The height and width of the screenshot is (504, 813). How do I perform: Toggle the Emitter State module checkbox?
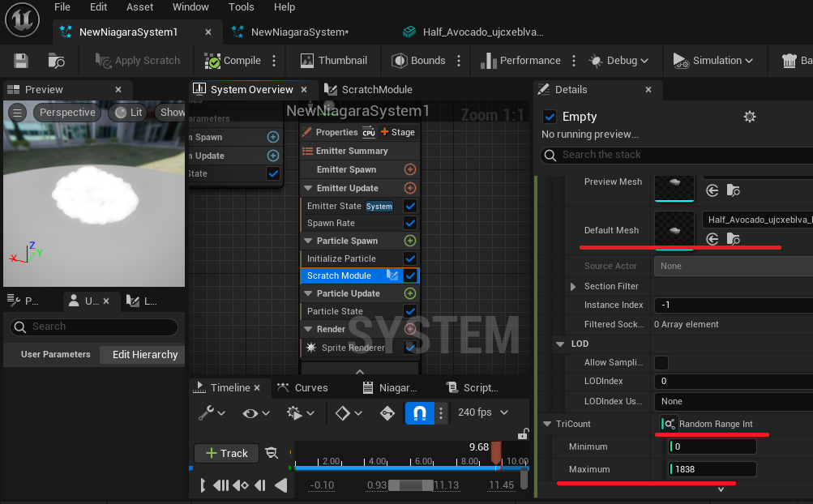pos(410,206)
